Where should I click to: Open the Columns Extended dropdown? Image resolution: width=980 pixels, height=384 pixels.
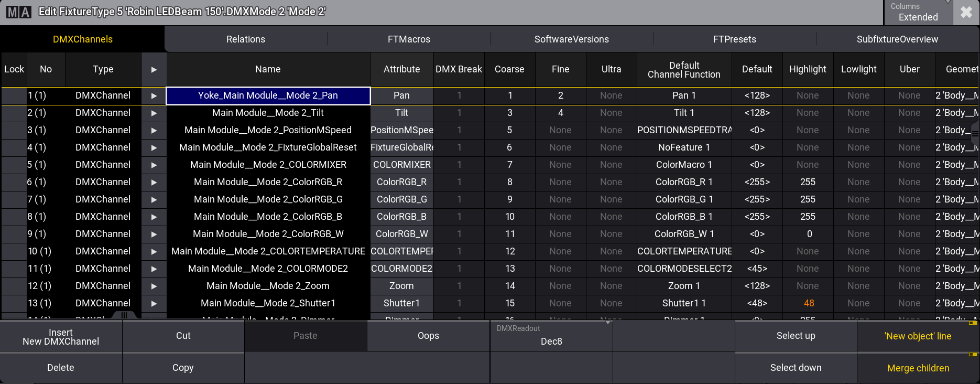(918, 12)
